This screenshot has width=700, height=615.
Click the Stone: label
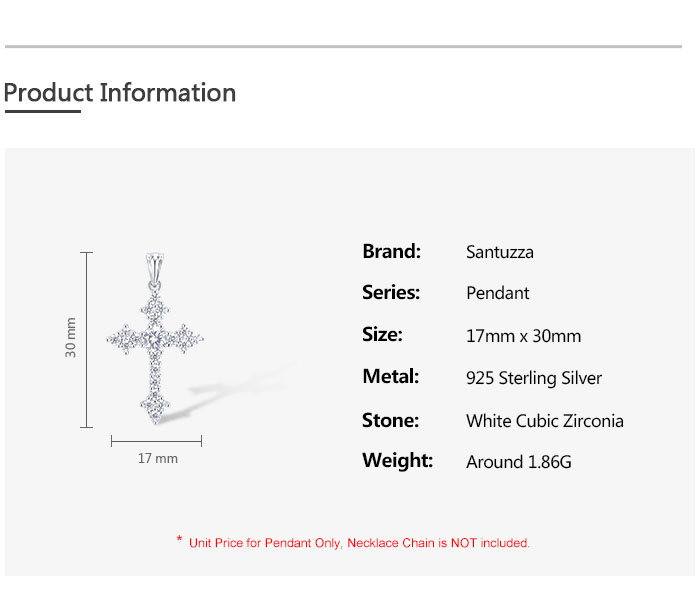pyautogui.click(x=390, y=420)
